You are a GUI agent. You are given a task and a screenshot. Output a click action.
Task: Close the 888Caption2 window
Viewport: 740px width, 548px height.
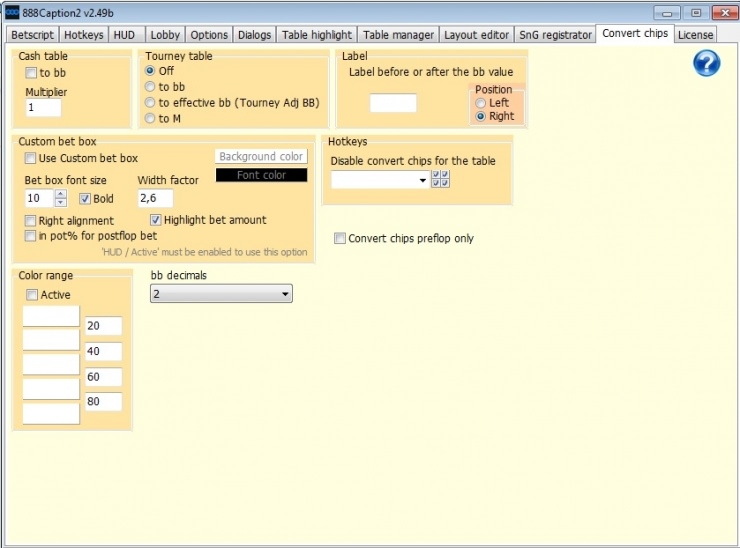click(x=725, y=13)
